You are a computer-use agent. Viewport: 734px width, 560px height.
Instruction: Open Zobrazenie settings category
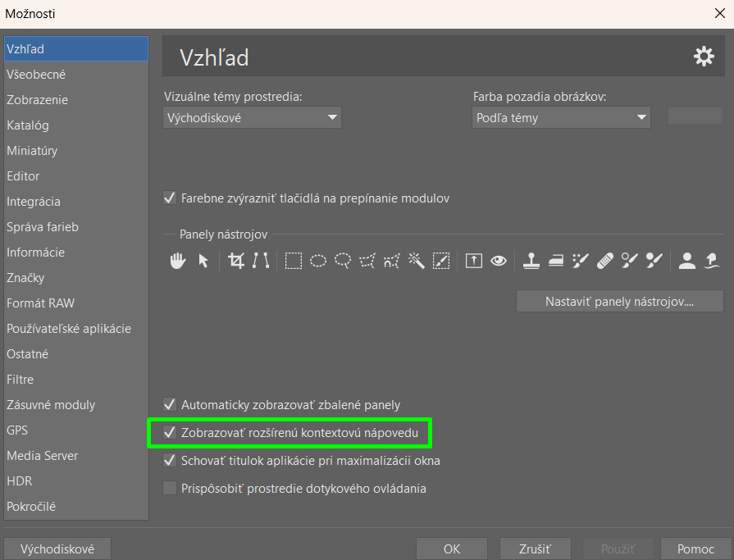(75, 100)
